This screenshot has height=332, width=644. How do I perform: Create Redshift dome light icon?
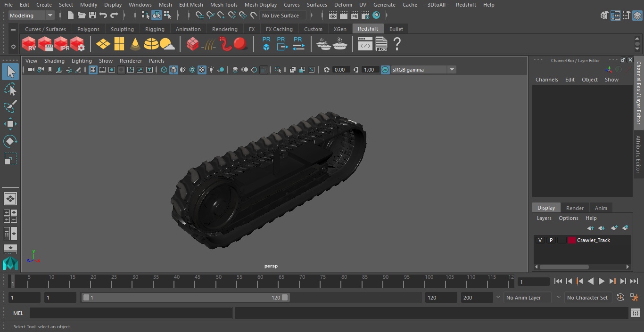tap(151, 44)
